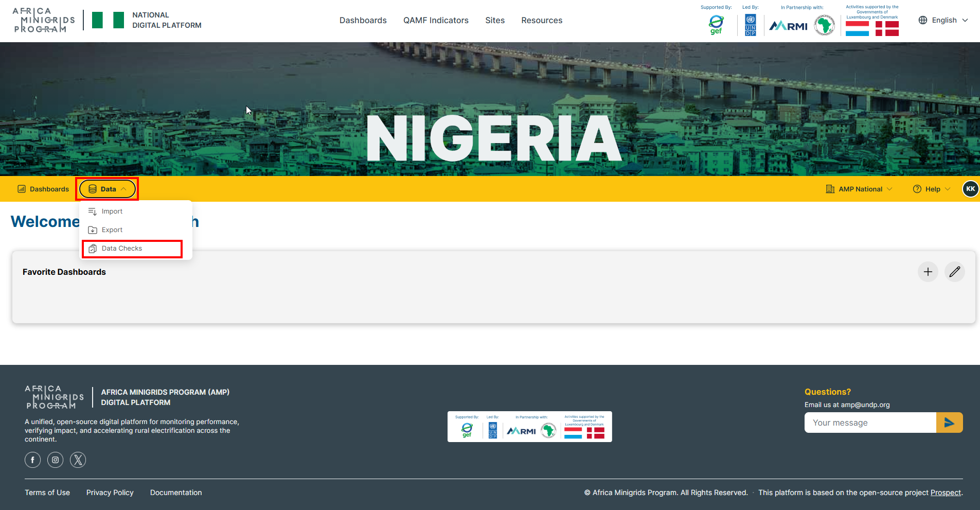Click the AMP National building icon
The width and height of the screenshot is (980, 510).
(830, 189)
